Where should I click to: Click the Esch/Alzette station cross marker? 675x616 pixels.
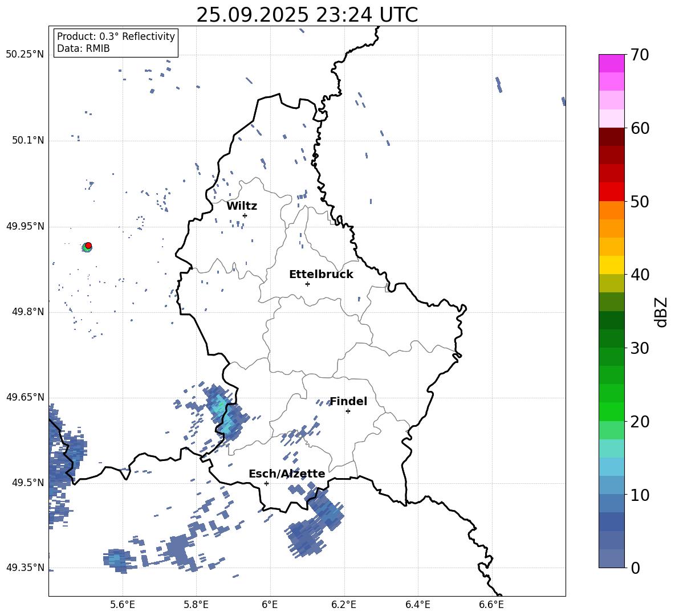(x=266, y=483)
